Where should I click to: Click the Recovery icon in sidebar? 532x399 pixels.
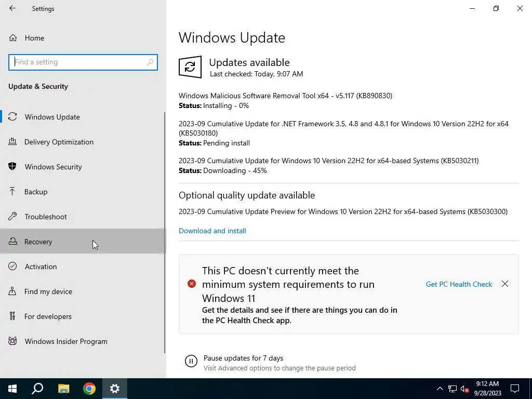(12, 241)
